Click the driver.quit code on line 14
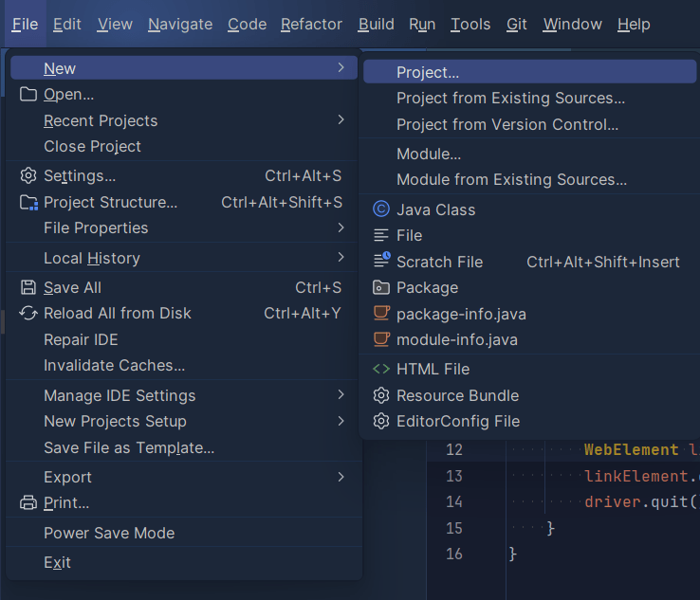This screenshot has height=600, width=700. click(640, 501)
